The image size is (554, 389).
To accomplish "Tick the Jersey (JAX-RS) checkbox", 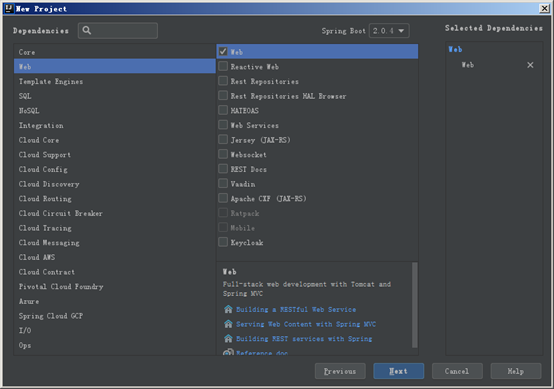I will click(x=223, y=140).
